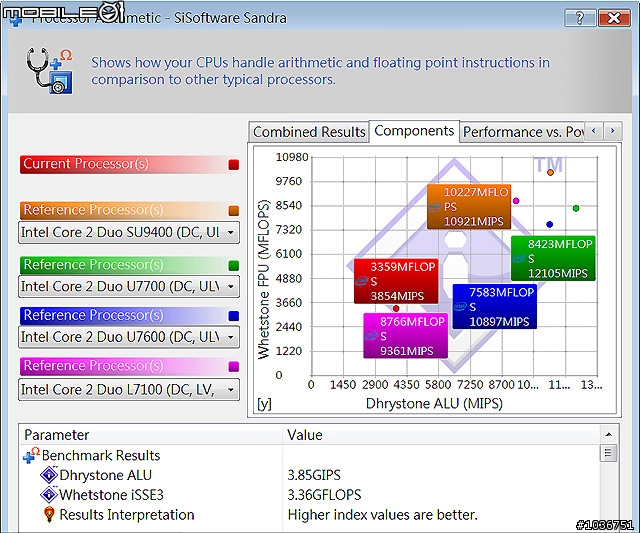Click the blue Reference Processor(s) label bar

pos(129,315)
